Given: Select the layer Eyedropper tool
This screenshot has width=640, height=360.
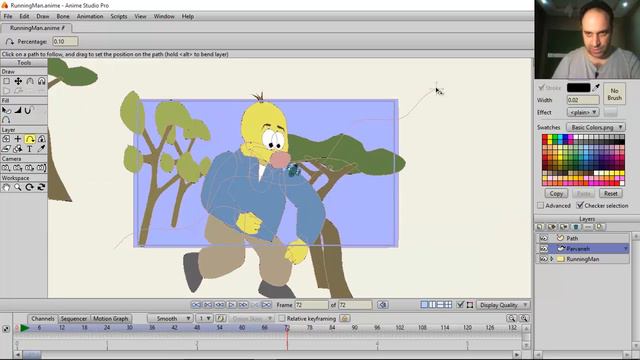Looking at the screenshot, I should click(41, 149).
